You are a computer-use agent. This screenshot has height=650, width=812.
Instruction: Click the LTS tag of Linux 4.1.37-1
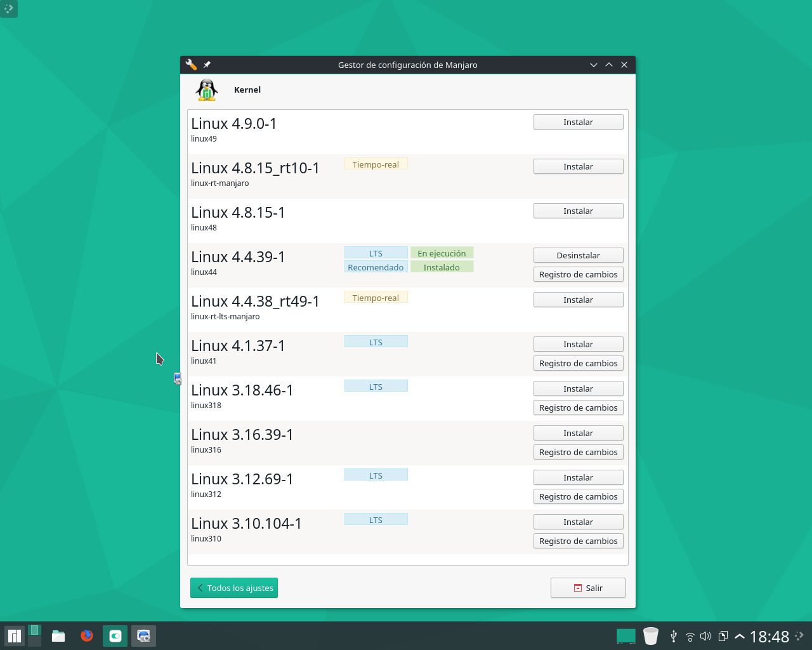376,342
